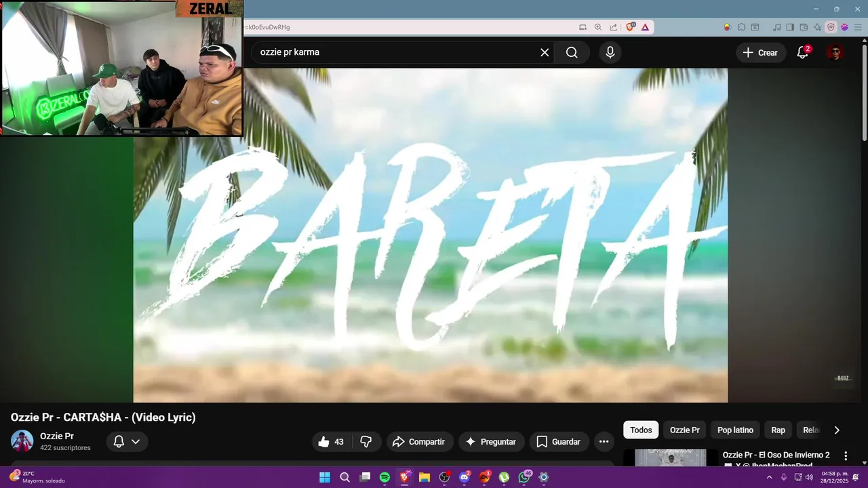The image size is (868, 488).
Task: Click the install/cast screen icon in address bar
Action: [x=583, y=27]
